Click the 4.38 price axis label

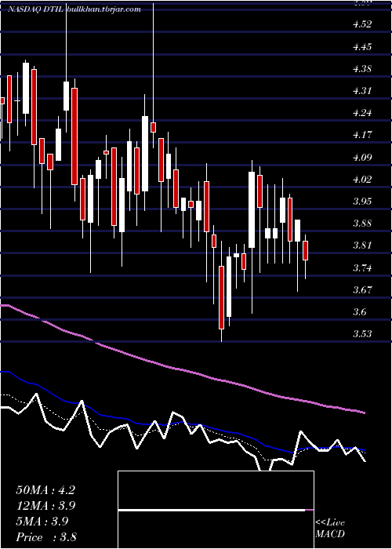[x=362, y=69]
